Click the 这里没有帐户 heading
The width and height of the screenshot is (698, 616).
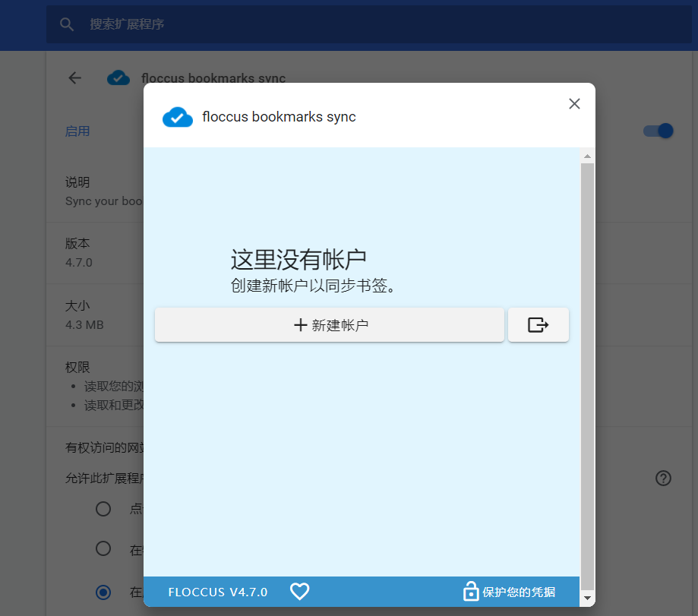(298, 260)
